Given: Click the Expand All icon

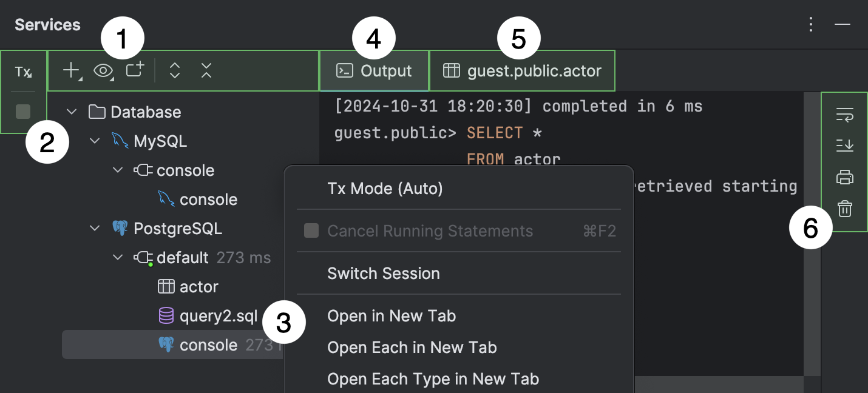Looking at the screenshot, I should 175,71.
